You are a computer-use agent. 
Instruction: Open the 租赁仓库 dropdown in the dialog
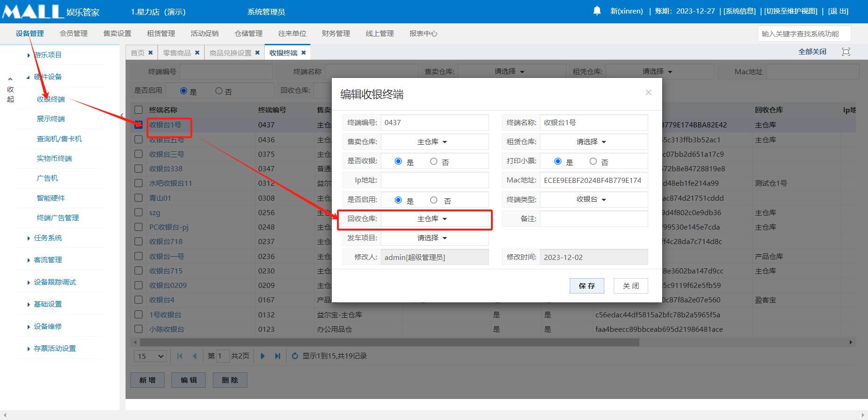[x=594, y=142]
